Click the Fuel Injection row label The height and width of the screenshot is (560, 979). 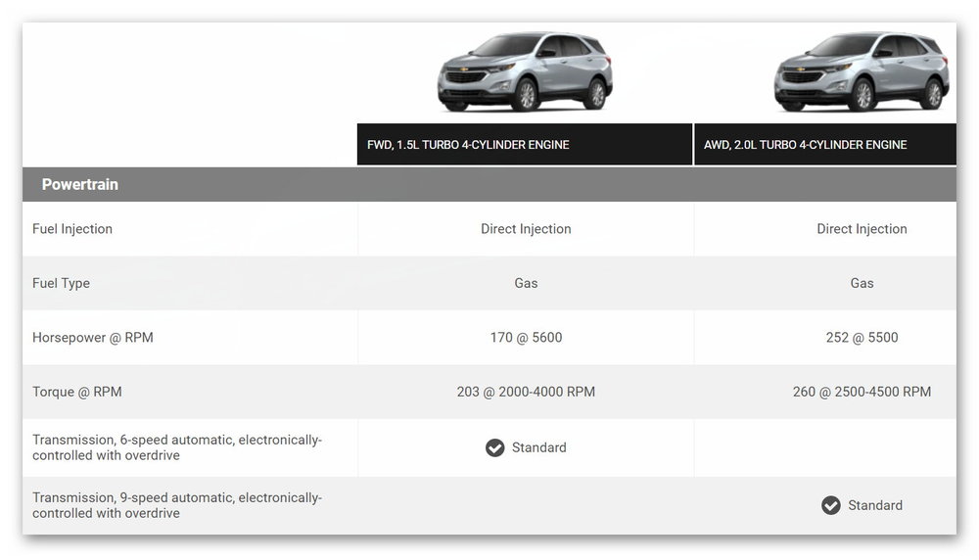tap(72, 229)
